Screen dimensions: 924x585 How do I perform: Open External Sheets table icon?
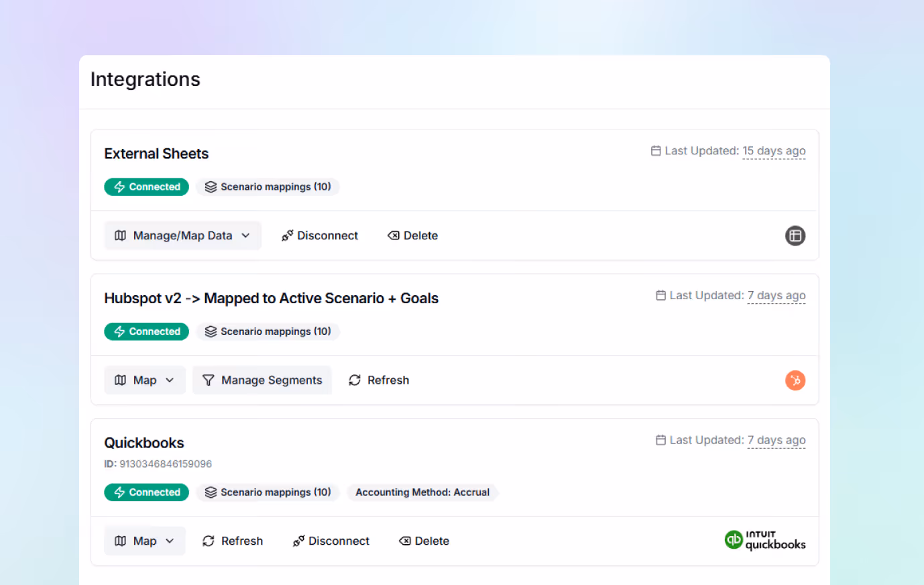click(795, 235)
